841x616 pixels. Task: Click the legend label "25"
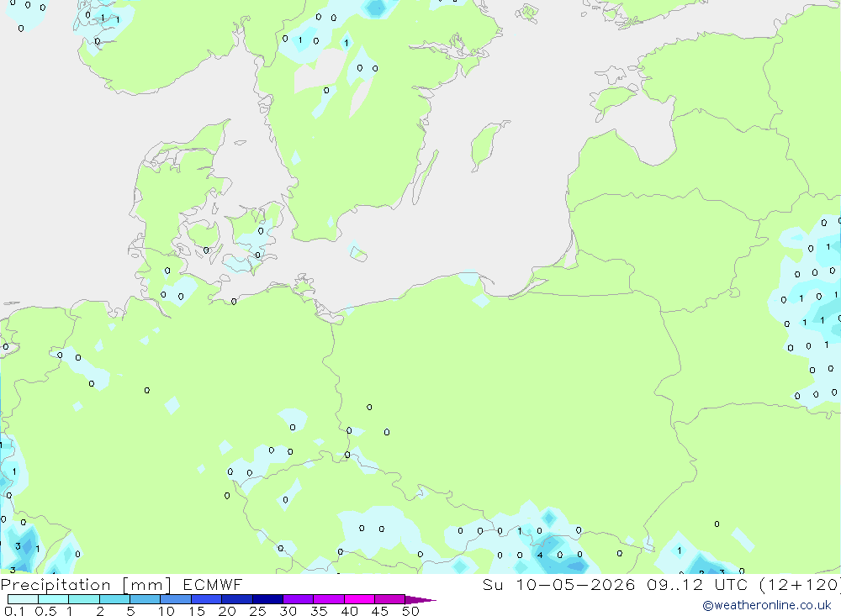click(x=257, y=611)
